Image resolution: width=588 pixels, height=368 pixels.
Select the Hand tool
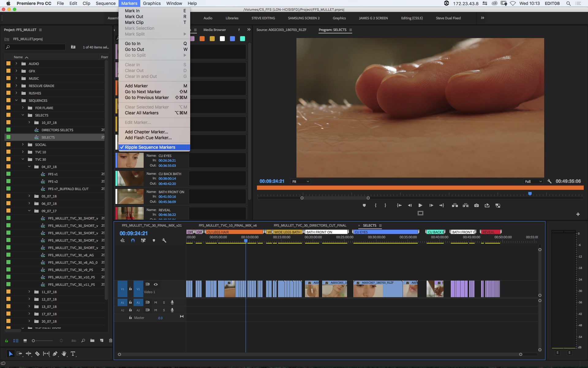click(x=64, y=354)
